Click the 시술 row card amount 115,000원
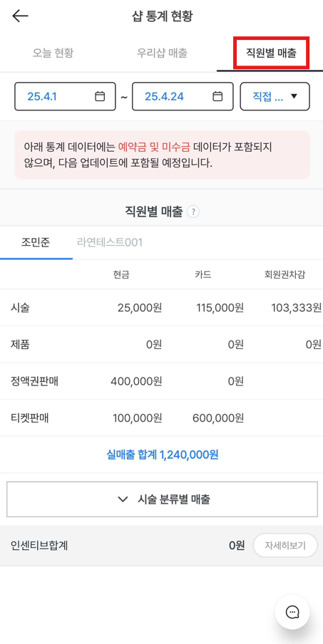 point(218,308)
